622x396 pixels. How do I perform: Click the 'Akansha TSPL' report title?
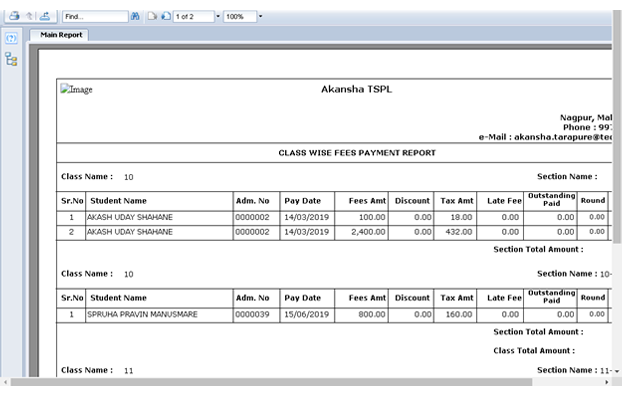tap(356, 89)
